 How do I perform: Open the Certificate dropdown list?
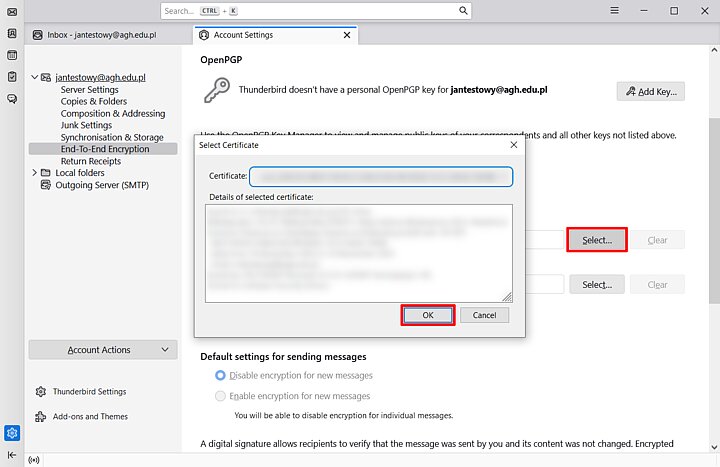(x=381, y=177)
